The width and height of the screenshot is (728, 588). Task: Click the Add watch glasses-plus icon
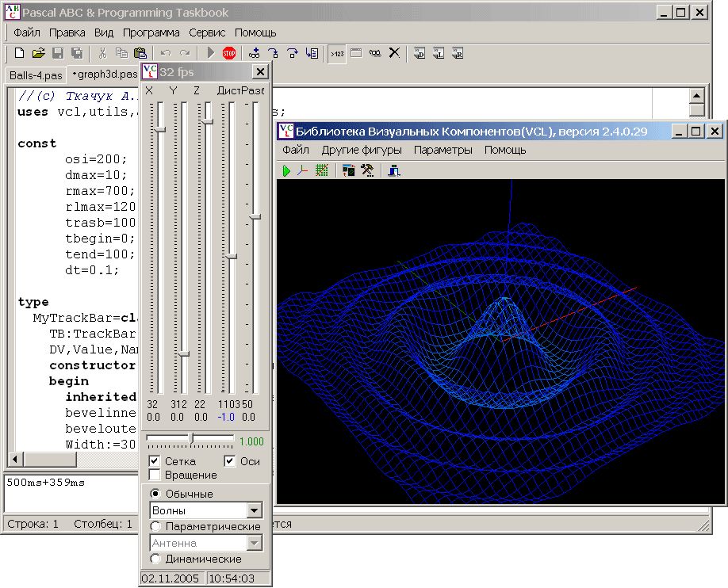pos(254,53)
